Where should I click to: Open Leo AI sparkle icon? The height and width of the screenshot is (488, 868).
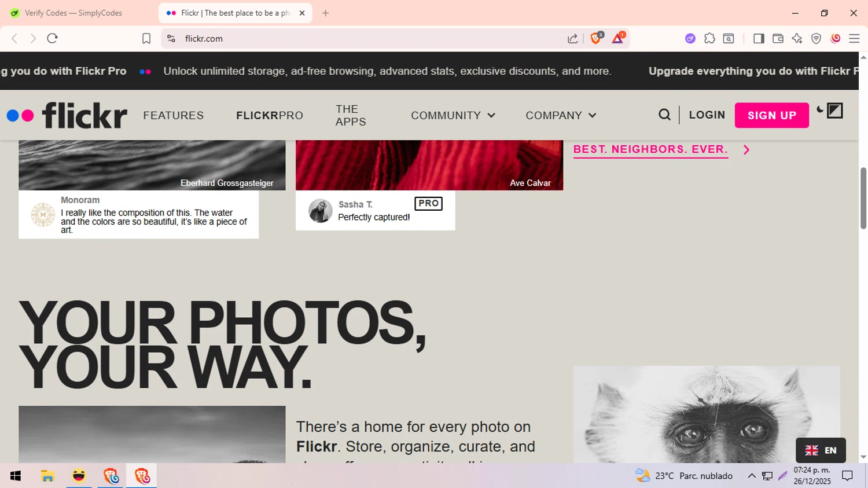(x=797, y=38)
